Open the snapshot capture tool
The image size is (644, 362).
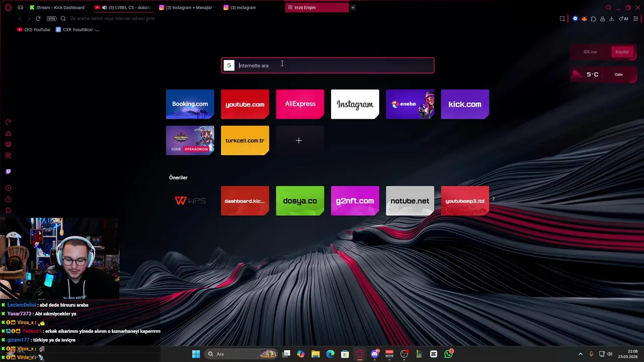click(562, 19)
